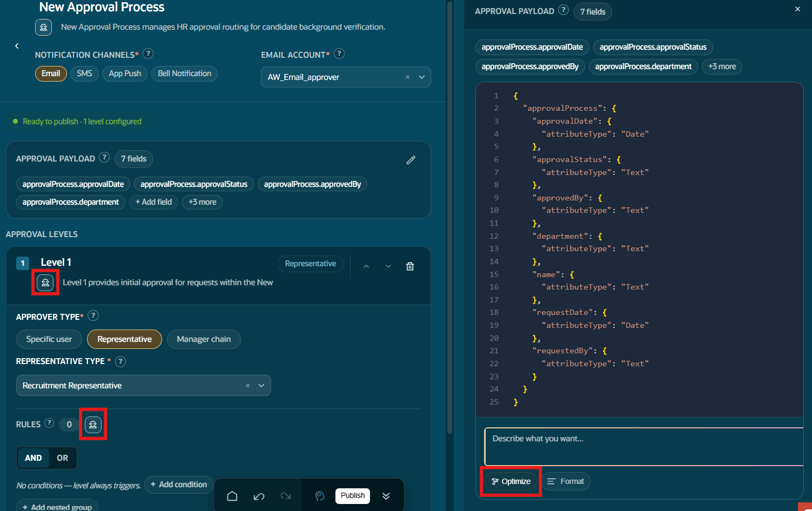Undo the last change
The height and width of the screenshot is (511, 812).
click(259, 496)
